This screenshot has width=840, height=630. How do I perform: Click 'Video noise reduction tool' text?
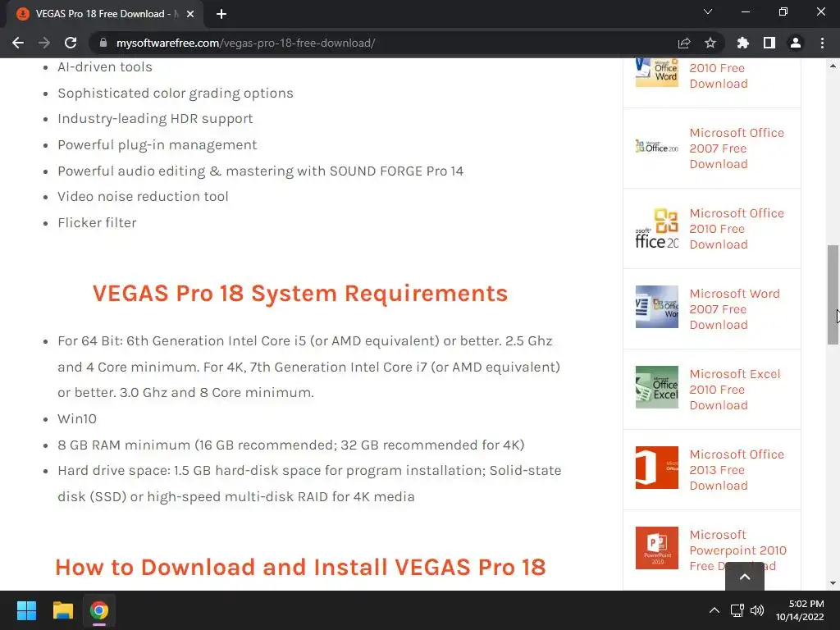(143, 197)
